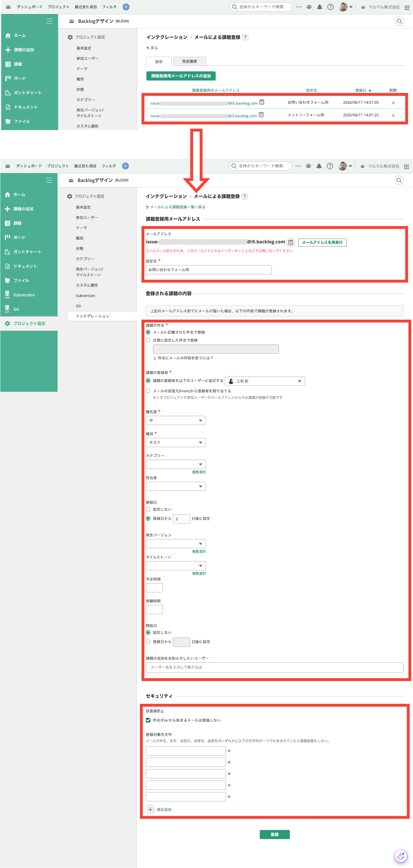This screenshot has height=868, width=413.
Task: Select 登録日から under 期限日
Action: (148, 519)
